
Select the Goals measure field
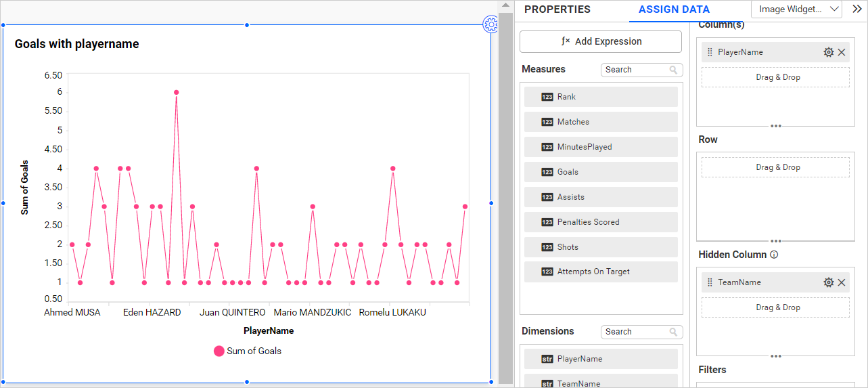tap(601, 172)
